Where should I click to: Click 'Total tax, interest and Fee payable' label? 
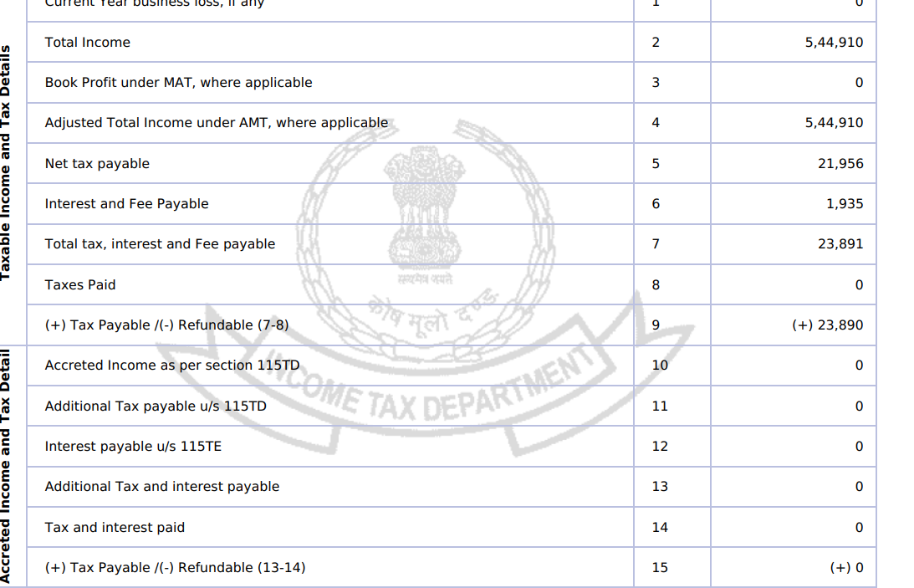pos(160,244)
